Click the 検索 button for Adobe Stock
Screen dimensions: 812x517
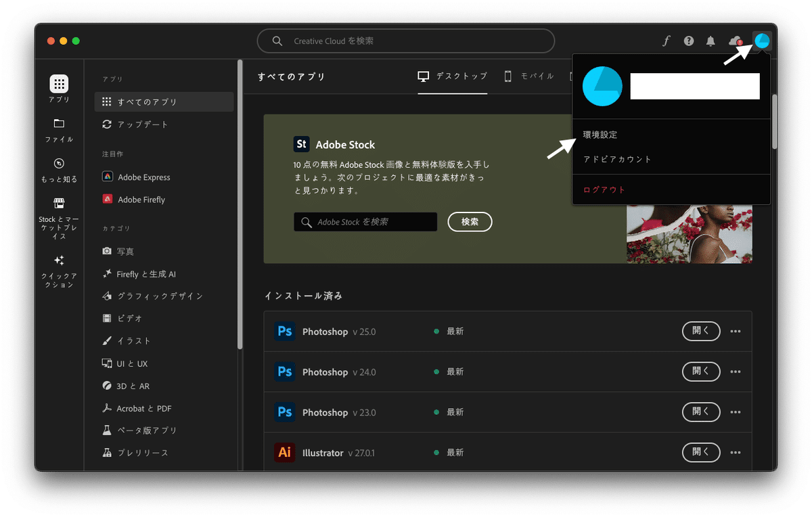pyautogui.click(x=470, y=222)
